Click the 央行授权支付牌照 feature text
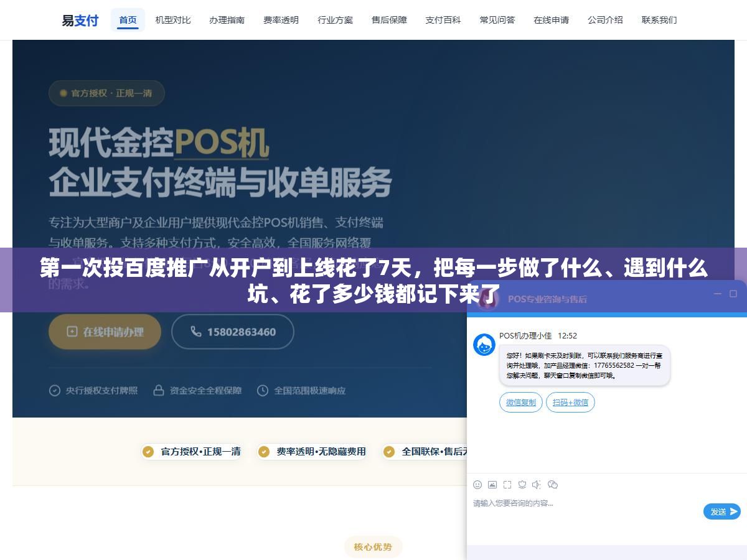The height and width of the screenshot is (560, 747). point(102,391)
